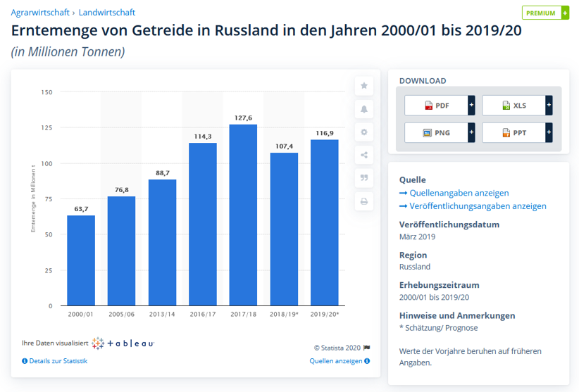Screen dimensions: 579x392
Task: Click the value label 127,6
Action: pos(243,118)
